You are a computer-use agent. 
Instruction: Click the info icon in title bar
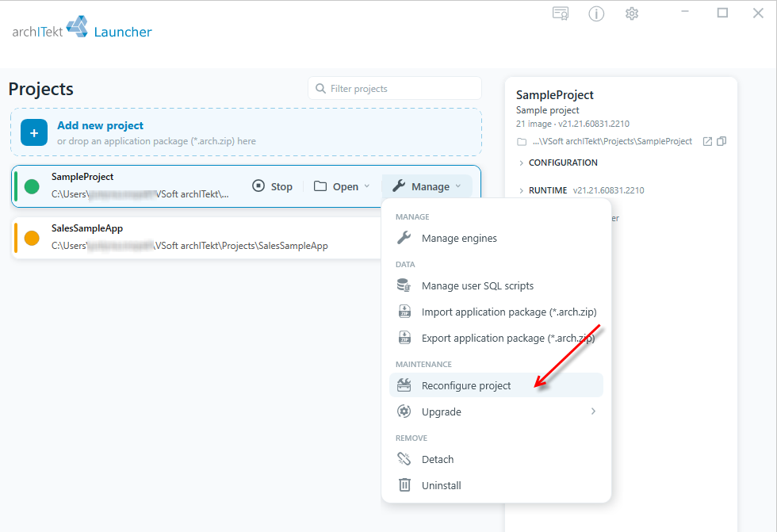tap(596, 13)
